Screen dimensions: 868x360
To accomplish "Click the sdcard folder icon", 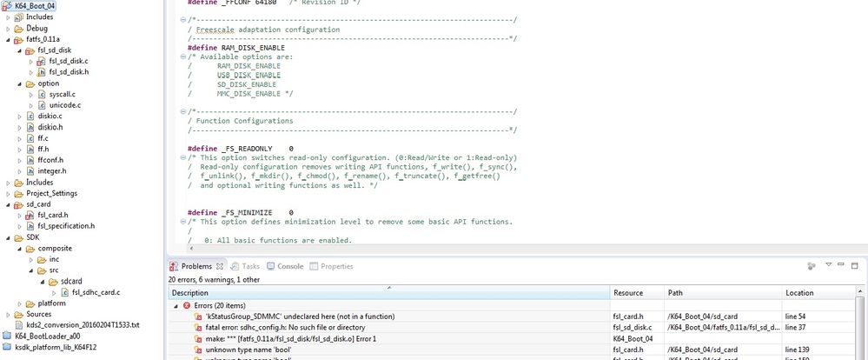I will pos(53,282).
